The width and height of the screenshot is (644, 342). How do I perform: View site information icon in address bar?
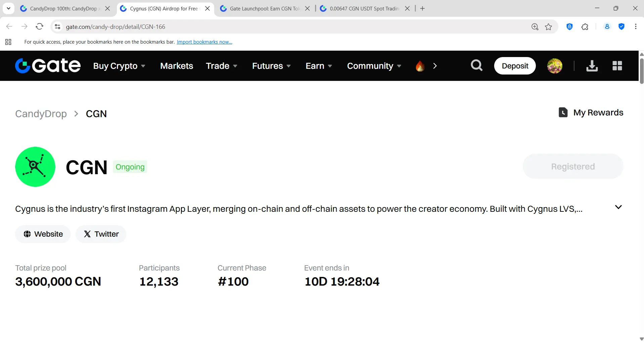[57, 27]
